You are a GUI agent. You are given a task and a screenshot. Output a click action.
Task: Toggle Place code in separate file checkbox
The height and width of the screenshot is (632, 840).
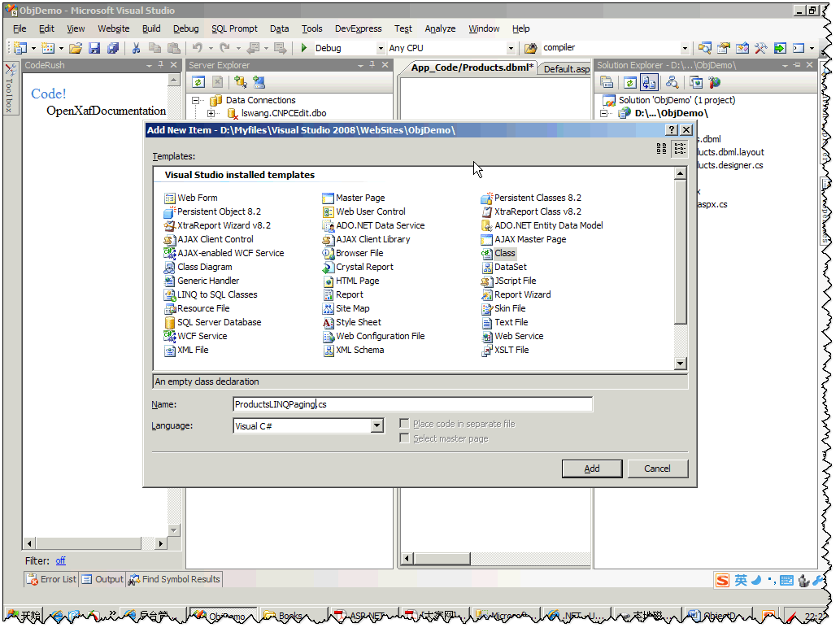(x=404, y=424)
